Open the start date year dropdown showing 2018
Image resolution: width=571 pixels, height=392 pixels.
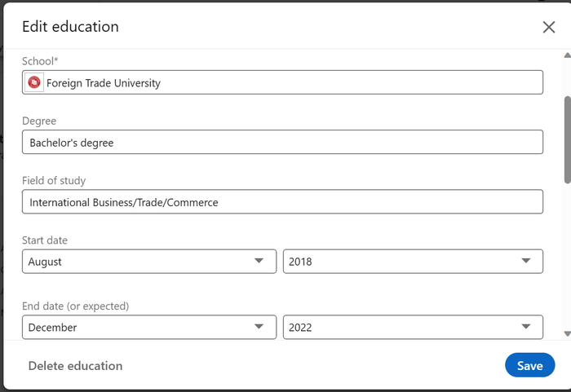(x=413, y=262)
